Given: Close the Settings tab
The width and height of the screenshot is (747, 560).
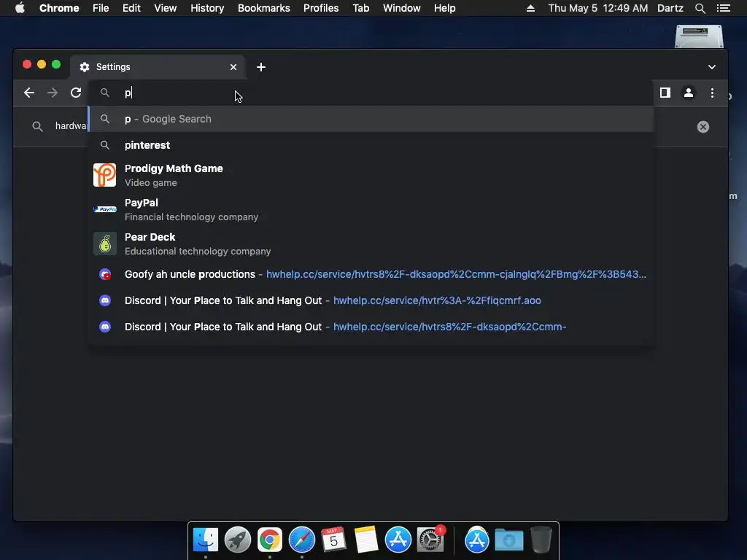Looking at the screenshot, I should click(233, 67).
